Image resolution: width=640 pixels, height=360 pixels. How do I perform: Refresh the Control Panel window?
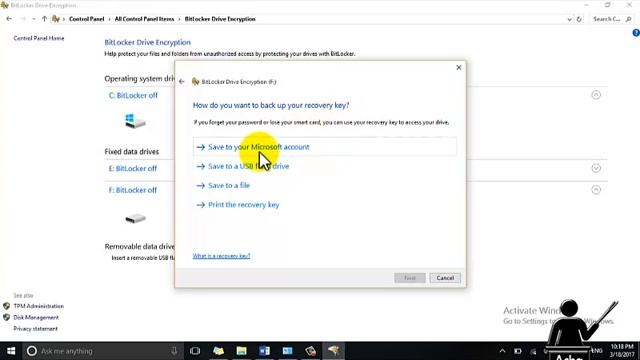pos(579,19)
